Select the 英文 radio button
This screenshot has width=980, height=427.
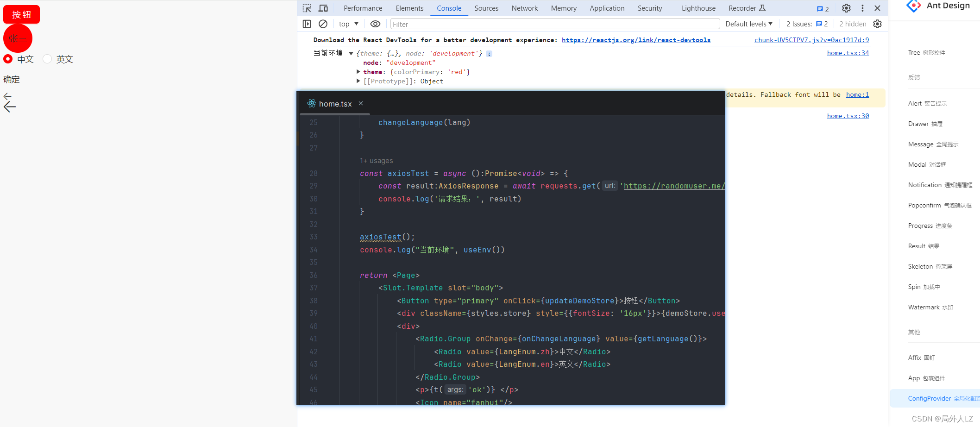point(47,59)
